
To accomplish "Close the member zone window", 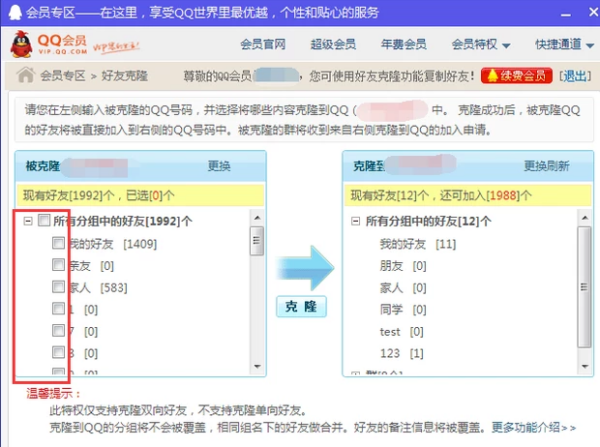I will (593, 12).
